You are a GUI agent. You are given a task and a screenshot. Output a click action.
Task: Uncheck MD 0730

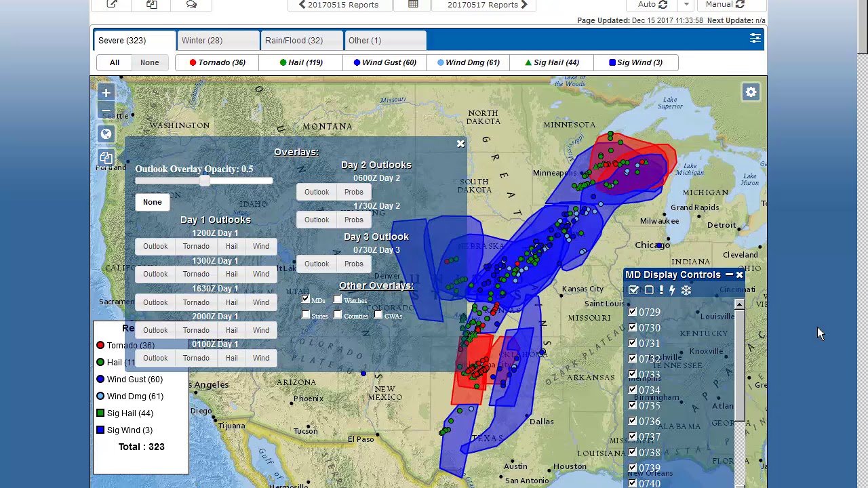pyautogui.click(x=633, y=327)
